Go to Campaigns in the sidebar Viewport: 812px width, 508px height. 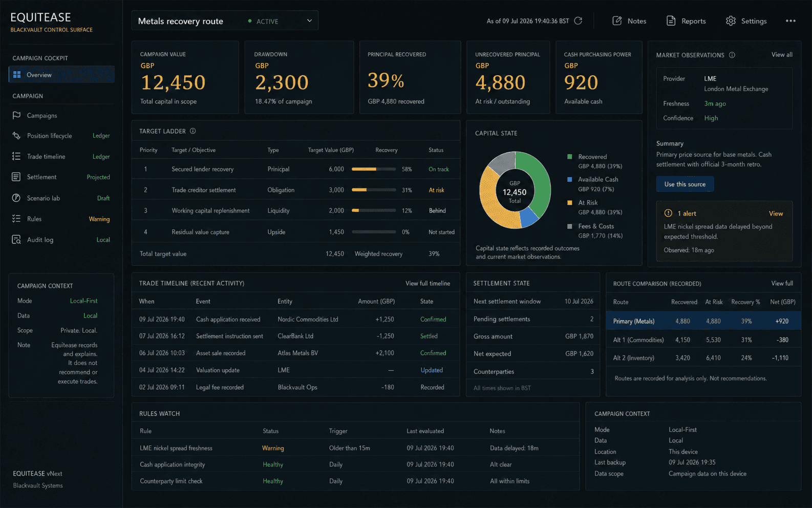click(x=61, y=115)
